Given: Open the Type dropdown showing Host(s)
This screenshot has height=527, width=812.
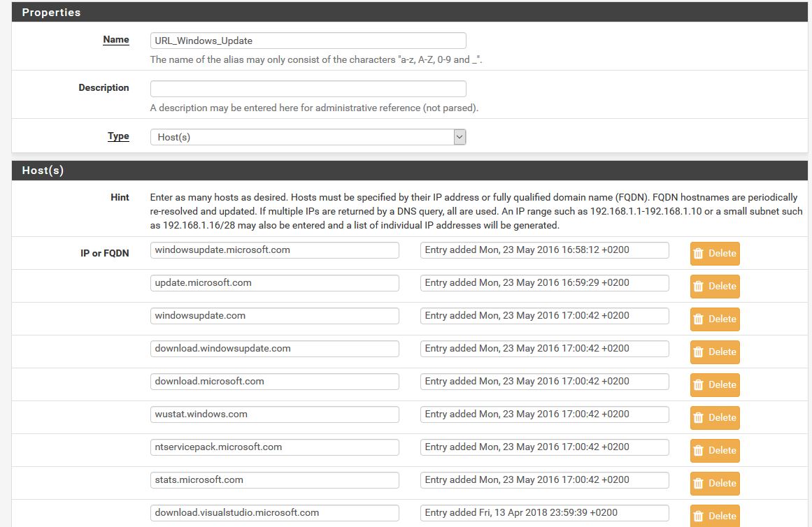Looking at the screenshot, I should tap(308, 137).
